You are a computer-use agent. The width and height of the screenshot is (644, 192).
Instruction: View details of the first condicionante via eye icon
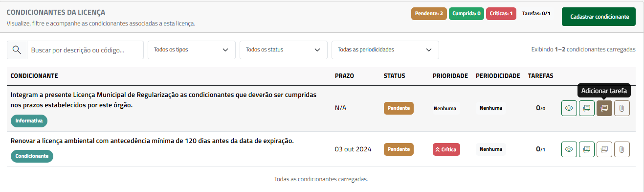pos(569,108)
